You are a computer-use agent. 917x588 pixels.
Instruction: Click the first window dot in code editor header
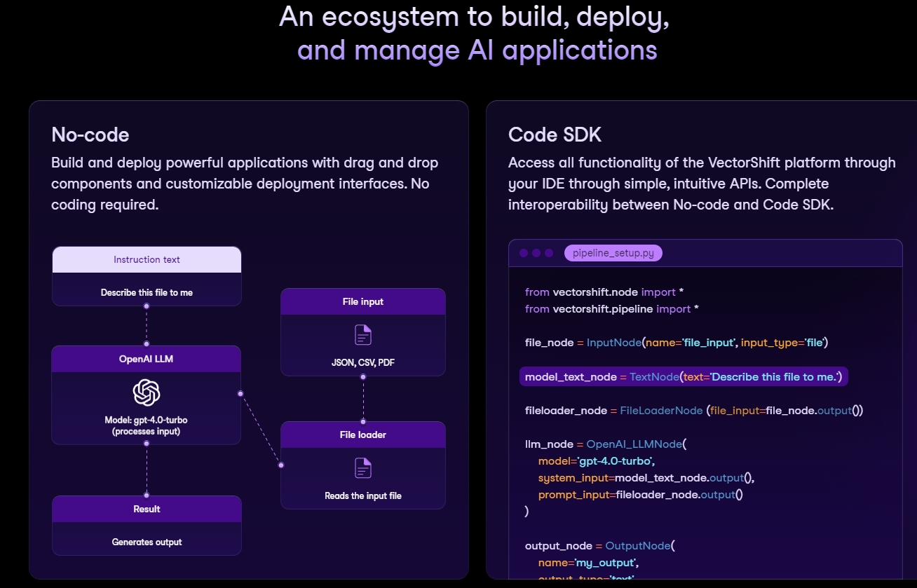click(x=524, y=253)
